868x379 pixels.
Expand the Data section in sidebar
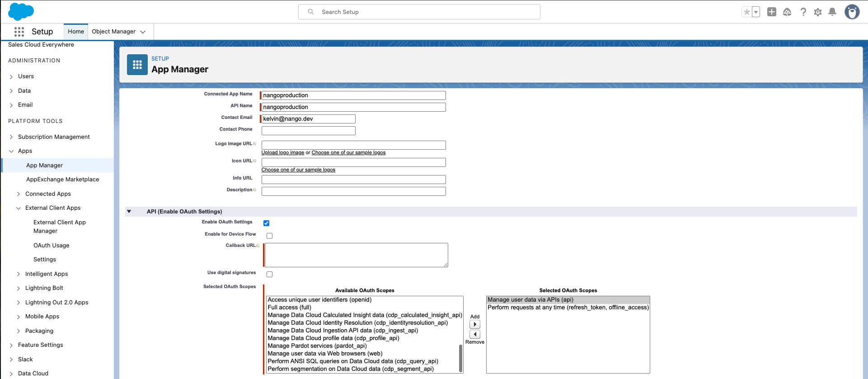coord(11,91)
